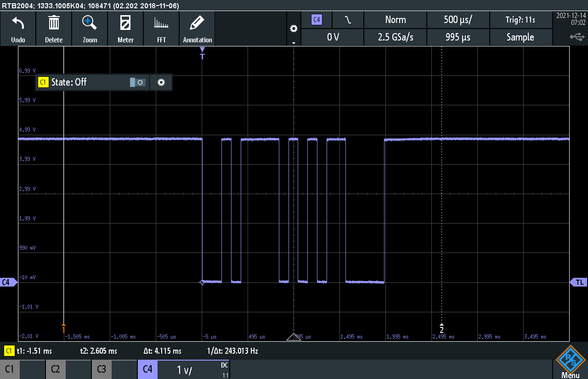Click the date and time display
Viewport: 588px width, 379px height.
coord(571,19)
